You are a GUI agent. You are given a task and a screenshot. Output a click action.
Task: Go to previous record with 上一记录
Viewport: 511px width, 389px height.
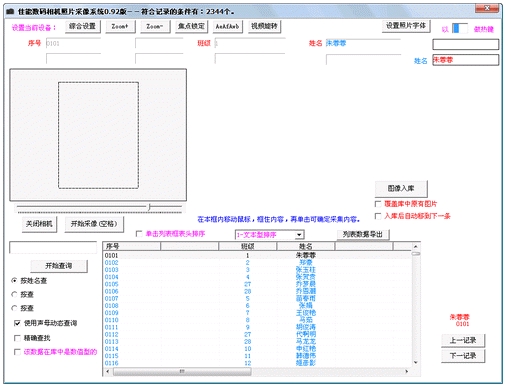click(x=463, y=341)
